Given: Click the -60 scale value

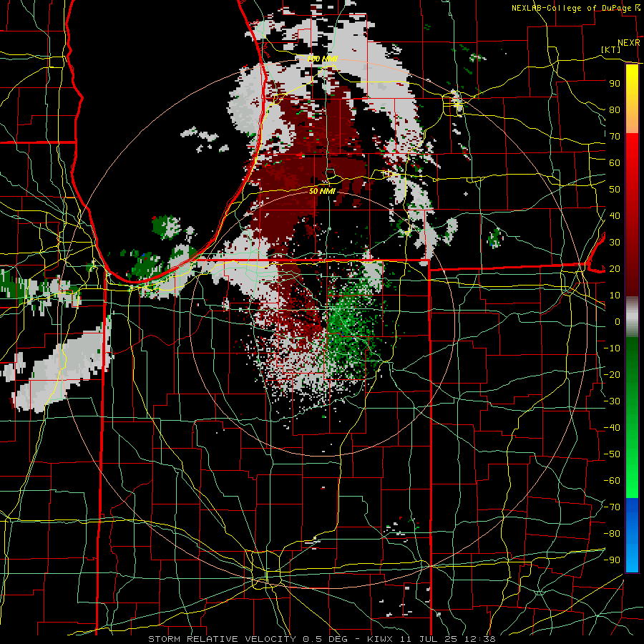Looking at the screenshot, I should coord(612,481).
